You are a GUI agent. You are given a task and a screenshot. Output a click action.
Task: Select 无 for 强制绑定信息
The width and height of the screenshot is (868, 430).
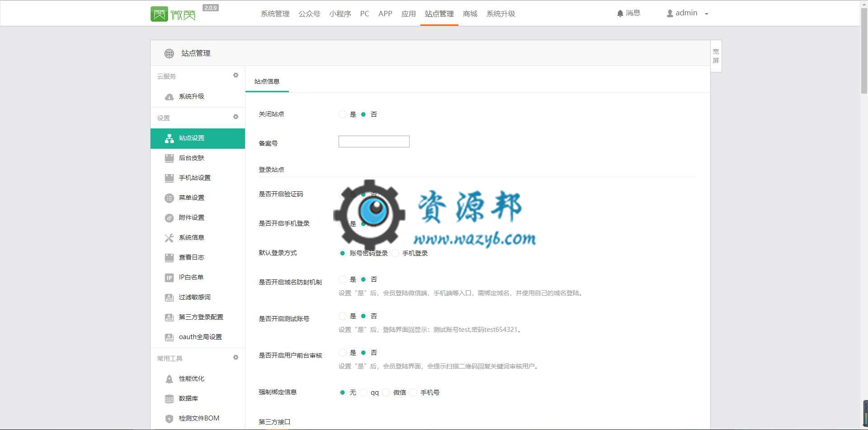point(343,392)
